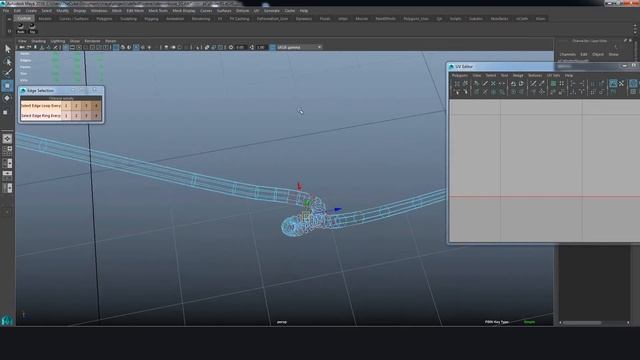Image resolution: width=640 pixels, height=360 pixels.
Task: Click the Maya logo icon at bottom left
Action: (7, 321)
